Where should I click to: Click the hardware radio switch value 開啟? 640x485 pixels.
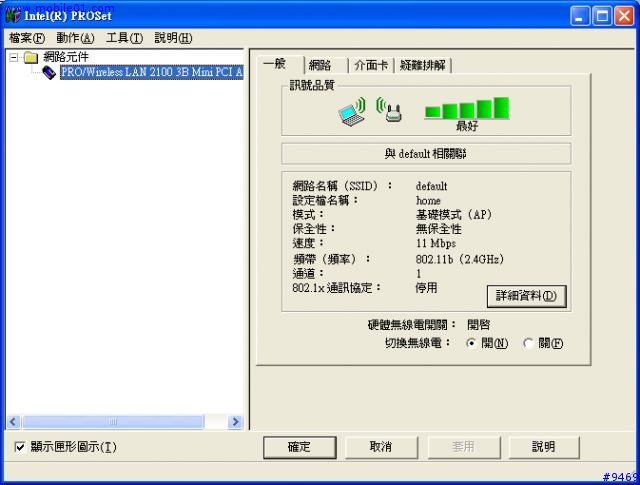[479, 325]
